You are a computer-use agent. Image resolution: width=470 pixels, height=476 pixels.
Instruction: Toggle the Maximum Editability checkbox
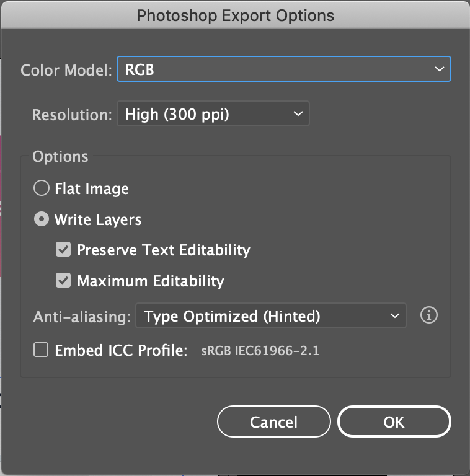63,281
